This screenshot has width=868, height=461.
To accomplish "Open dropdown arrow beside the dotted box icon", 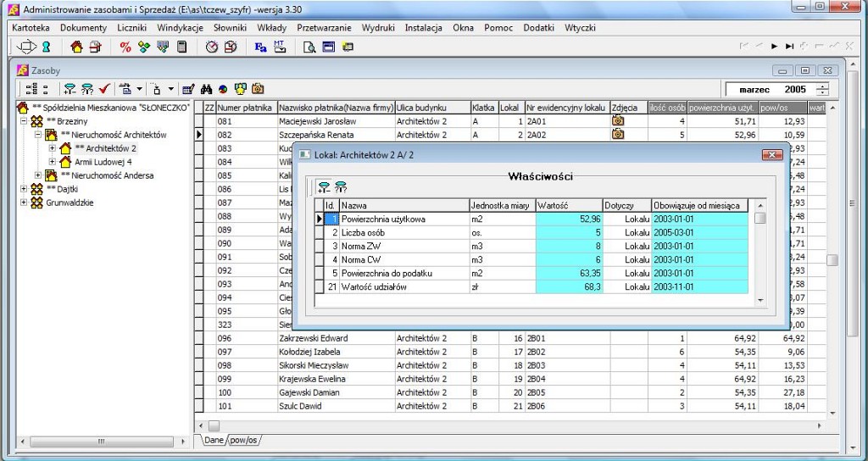I will click(x=171, y=88).
